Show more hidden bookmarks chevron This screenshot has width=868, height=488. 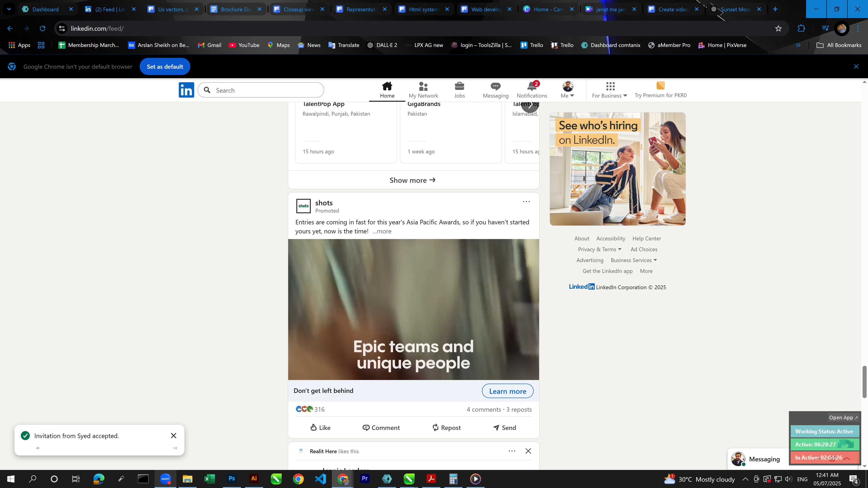[x=798, y=45]
